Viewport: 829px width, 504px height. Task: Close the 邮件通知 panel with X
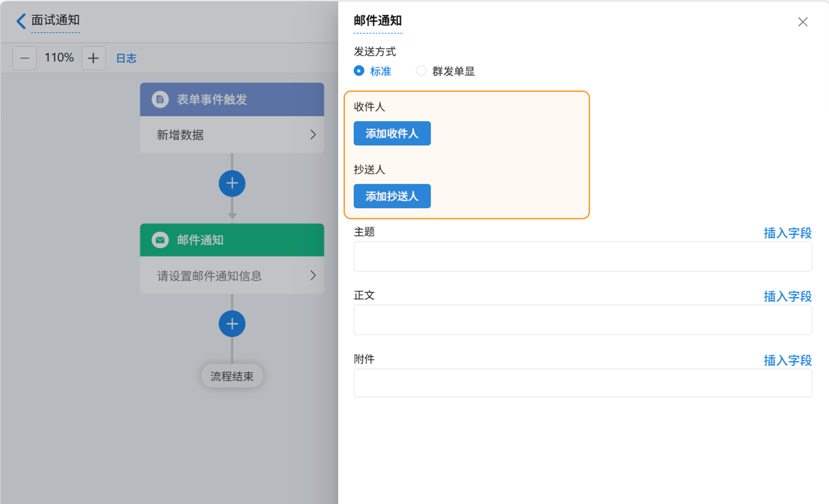[803, 22]
